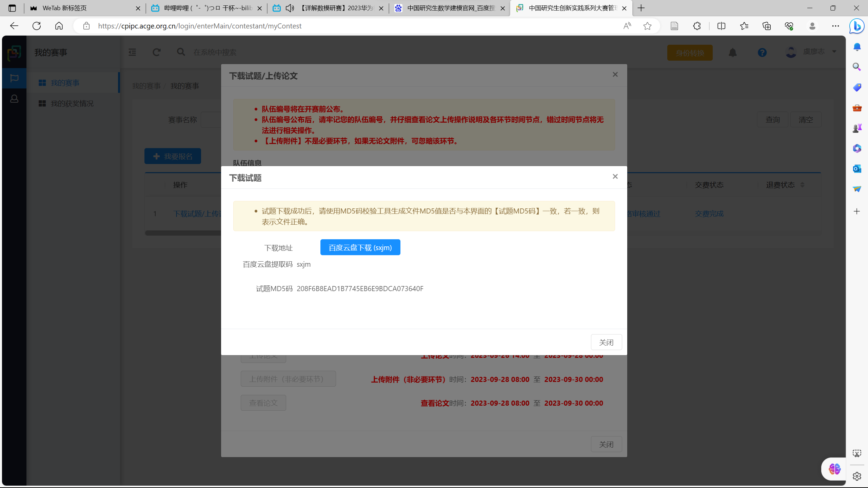Toggle the split screen icon
The height and width of the screenshot is (488, 868).
722,26
